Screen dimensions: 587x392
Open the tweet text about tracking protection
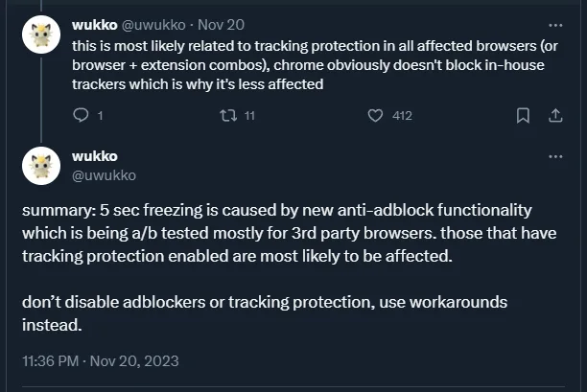pos(288,63)
